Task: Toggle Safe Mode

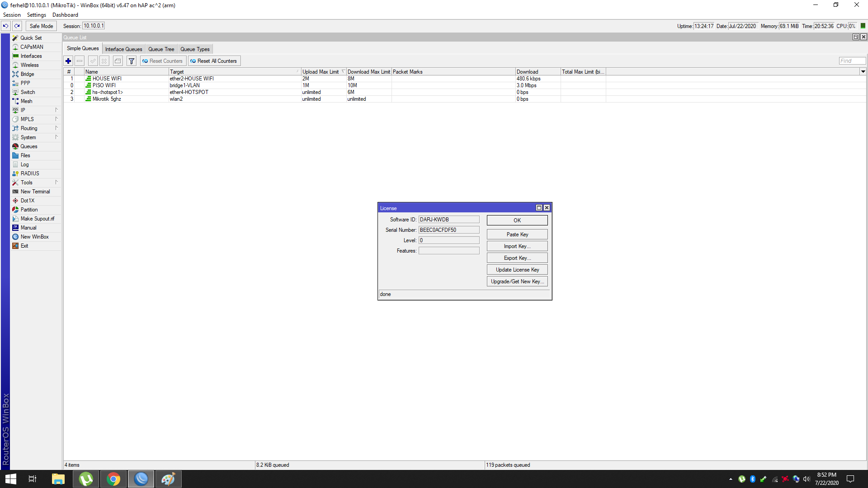Action: pos(41,26)
